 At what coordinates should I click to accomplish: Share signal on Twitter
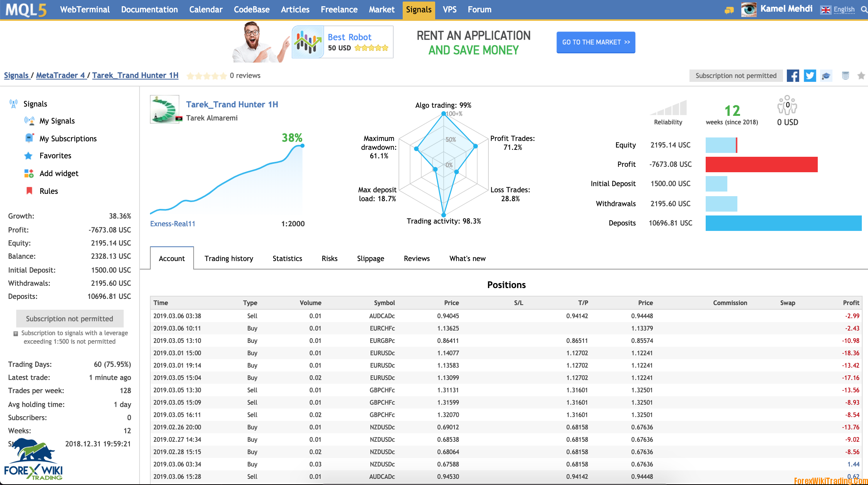pyautogui.click(x=810, y=76)
